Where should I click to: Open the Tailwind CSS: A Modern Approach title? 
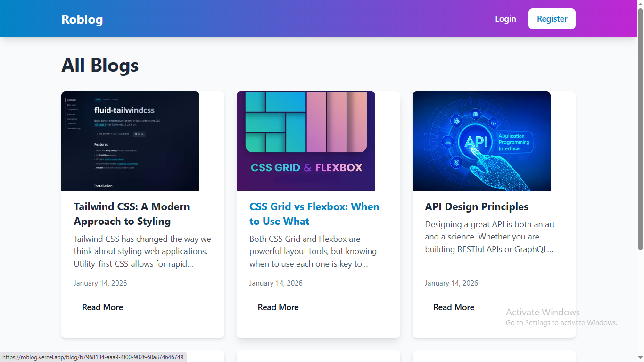[132, 214]
